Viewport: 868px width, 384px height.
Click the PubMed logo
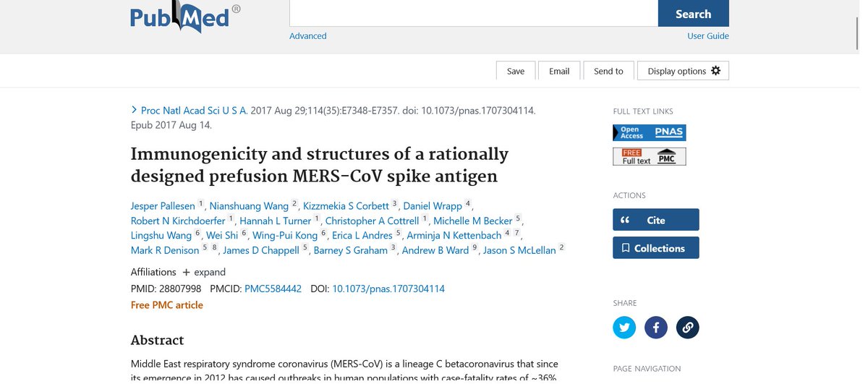pos(181,17)
